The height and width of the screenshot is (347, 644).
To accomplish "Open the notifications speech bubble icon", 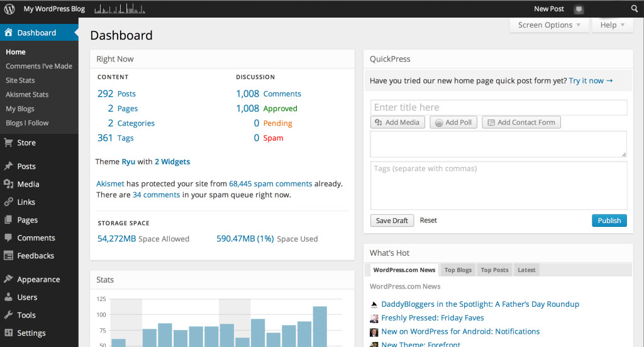I will point(579,9).
